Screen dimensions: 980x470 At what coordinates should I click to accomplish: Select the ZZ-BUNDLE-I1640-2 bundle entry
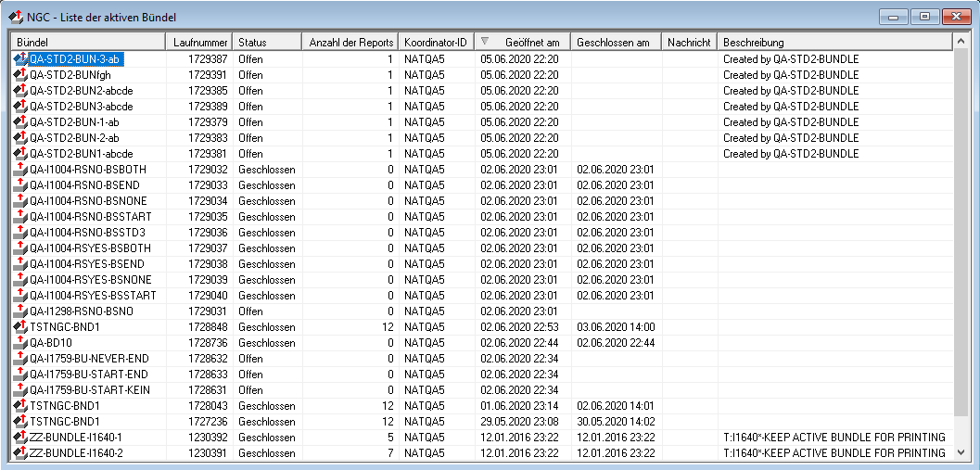pos(76,453)
